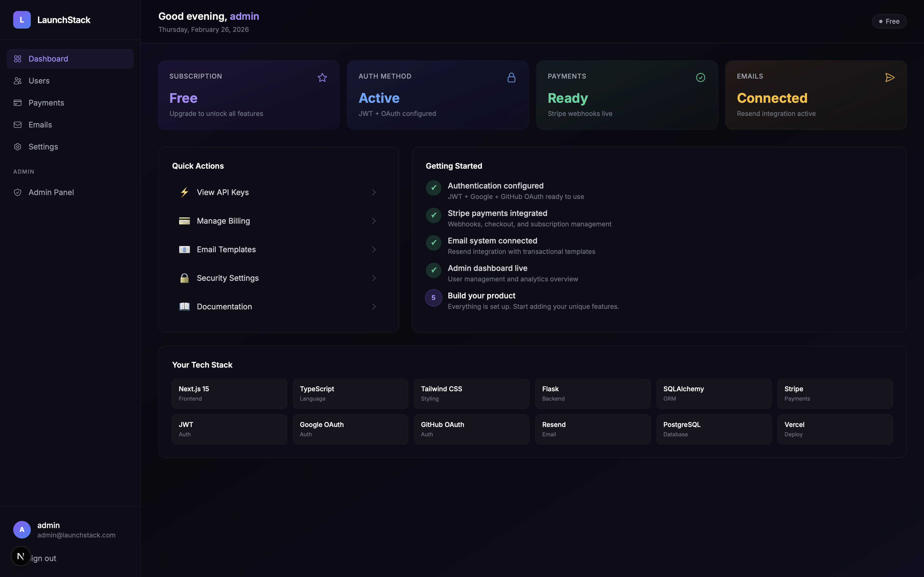Click the Next.js dev tools badge
Viewport: 924px width, 577px height.
click(x=21, y=556)
